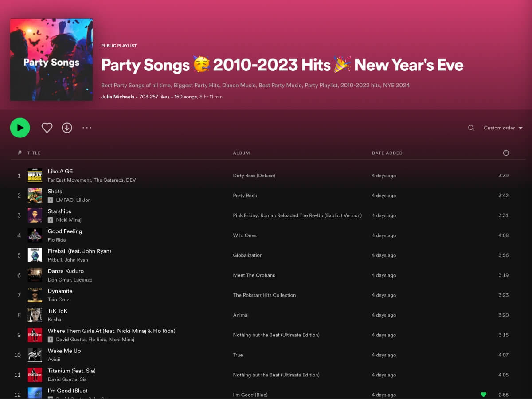Screen dimensions: 532x399
Task: Select Fireball (feat. John Ryan) title
Action: click(79, 251)
